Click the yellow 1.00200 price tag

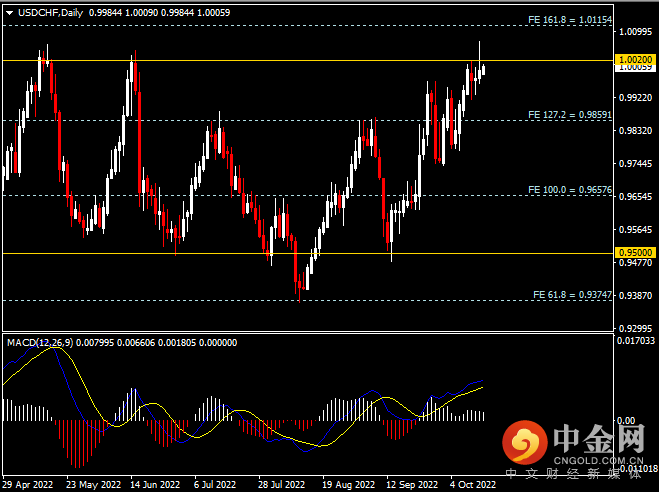636,60
